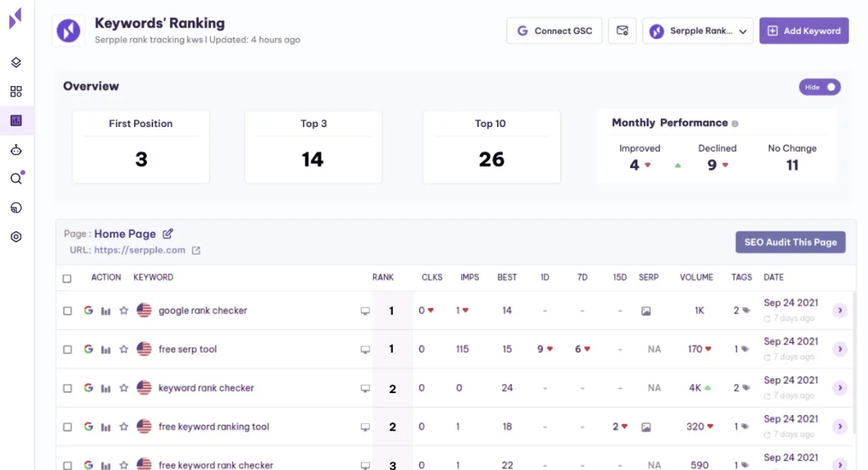The height and width of the screenshot is (470, 868).
Task: Click the DATE column header
Action: point(774,277)
